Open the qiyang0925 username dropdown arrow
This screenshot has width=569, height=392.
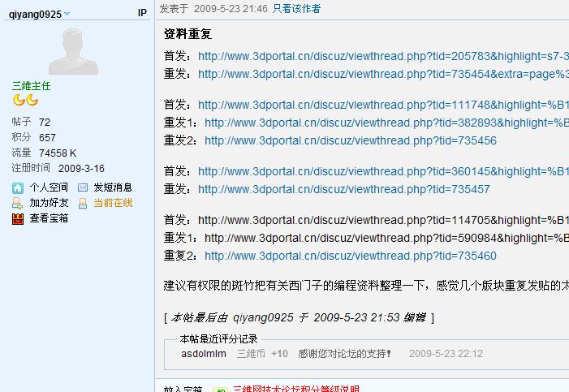click(67, 14)
